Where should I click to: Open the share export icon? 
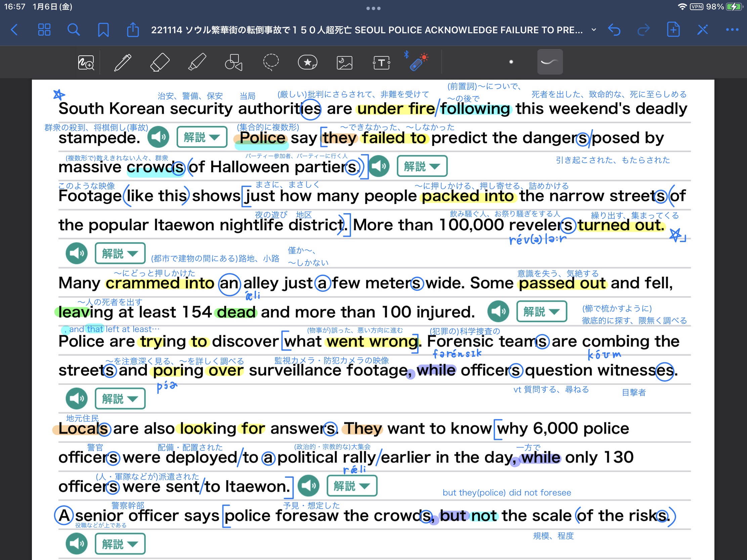[x=133, y=30]
